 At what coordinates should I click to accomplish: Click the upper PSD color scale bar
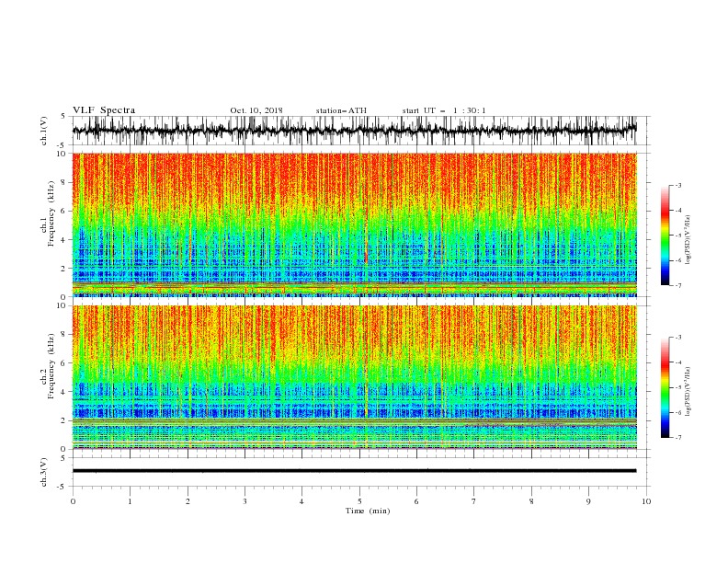click(x=665, y=236)
